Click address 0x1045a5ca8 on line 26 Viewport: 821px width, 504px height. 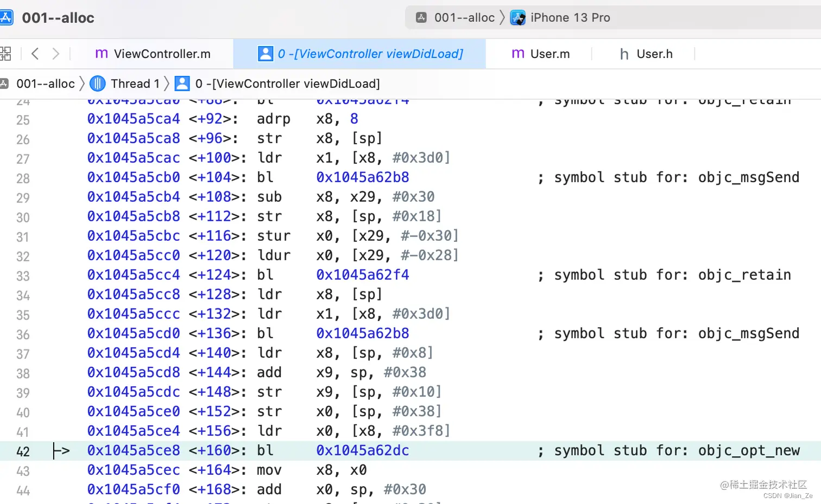134,138
